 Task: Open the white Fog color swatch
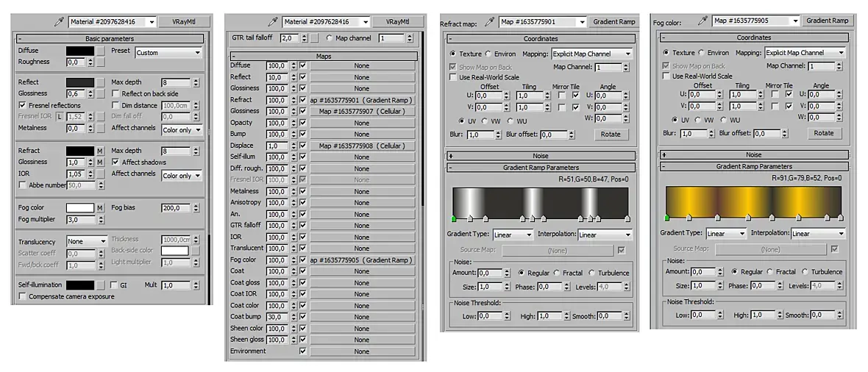(80, 208)
